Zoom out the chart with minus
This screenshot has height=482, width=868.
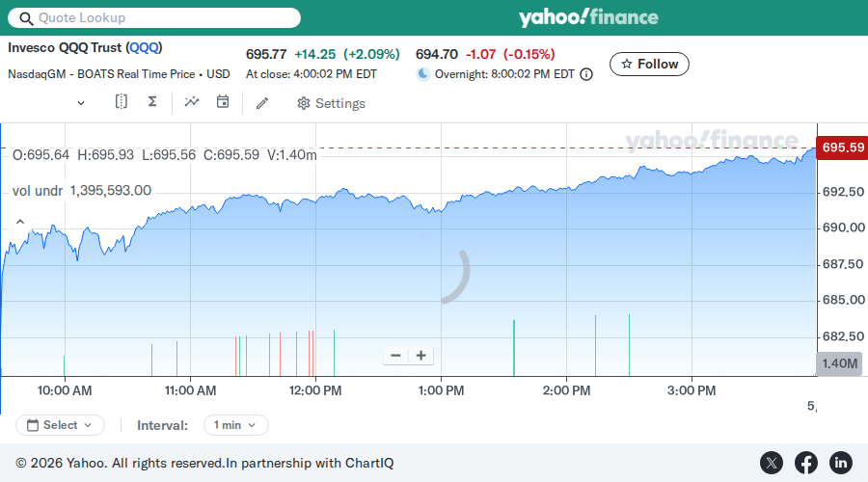[395, 356]
